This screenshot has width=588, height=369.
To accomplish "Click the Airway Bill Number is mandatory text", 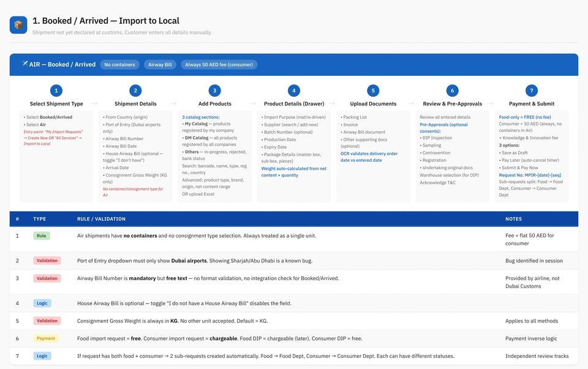I will 208,278.
